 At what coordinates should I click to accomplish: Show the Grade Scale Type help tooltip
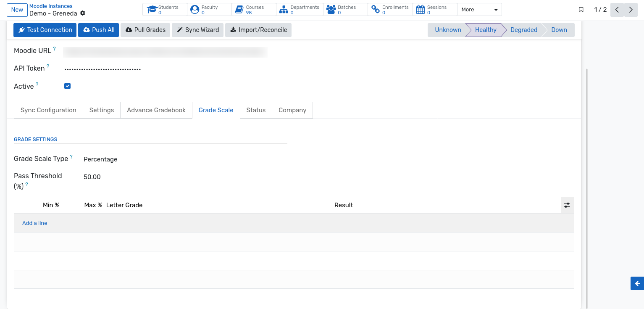point(71,157)
